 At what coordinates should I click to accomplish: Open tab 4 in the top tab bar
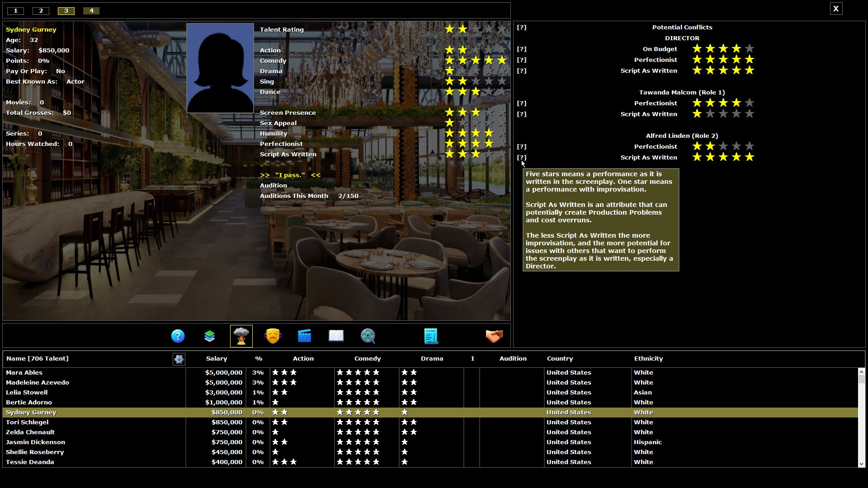(91, 10)
